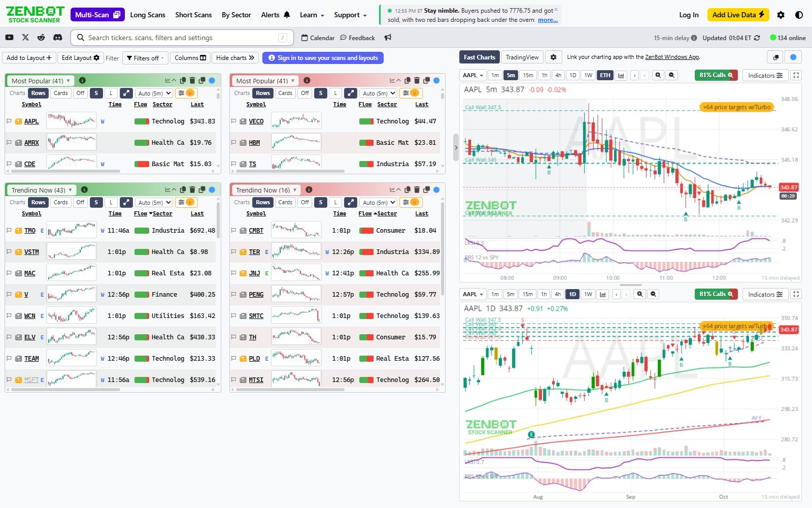This screenshot has height=508, width=812.
Task: Open the Reddit icon
Action: pos(42,38)
